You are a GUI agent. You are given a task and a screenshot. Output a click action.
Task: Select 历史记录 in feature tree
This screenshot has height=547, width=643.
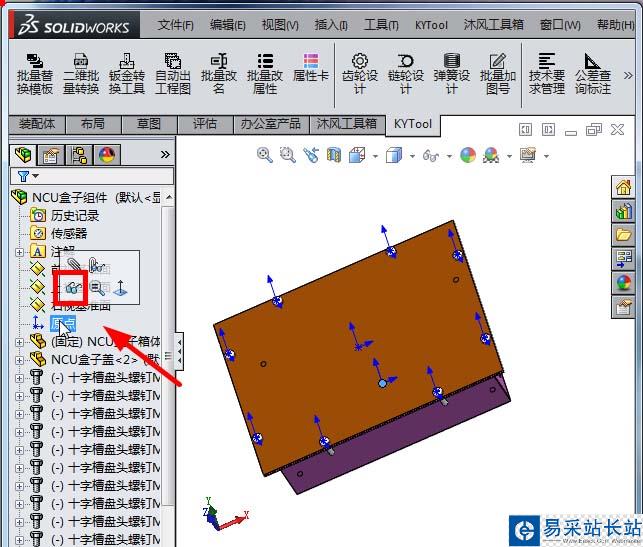click(75, 216)
